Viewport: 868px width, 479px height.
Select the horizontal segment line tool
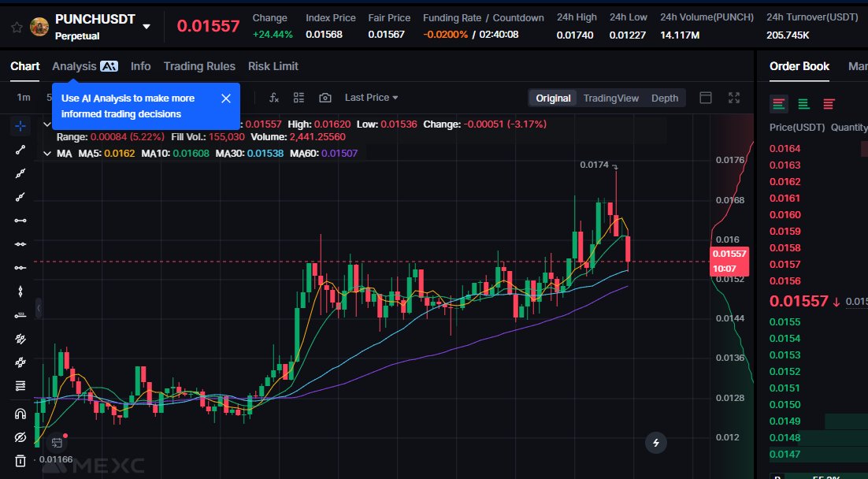point(20,221)
